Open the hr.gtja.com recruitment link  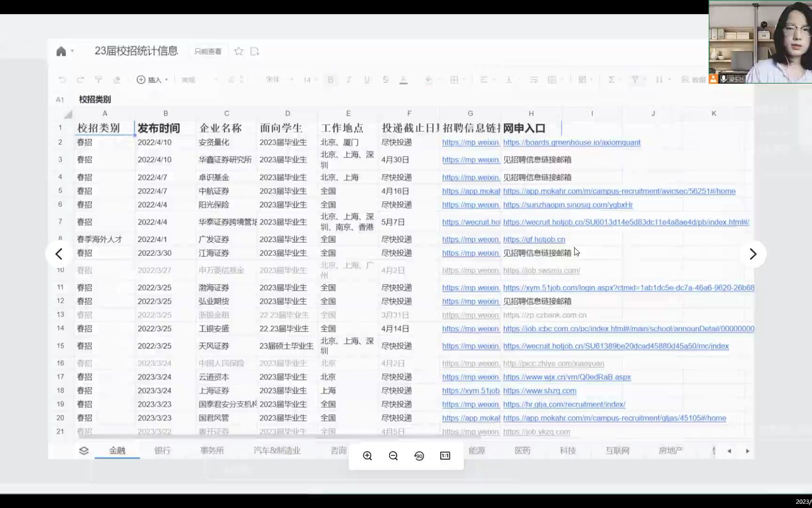564,405
